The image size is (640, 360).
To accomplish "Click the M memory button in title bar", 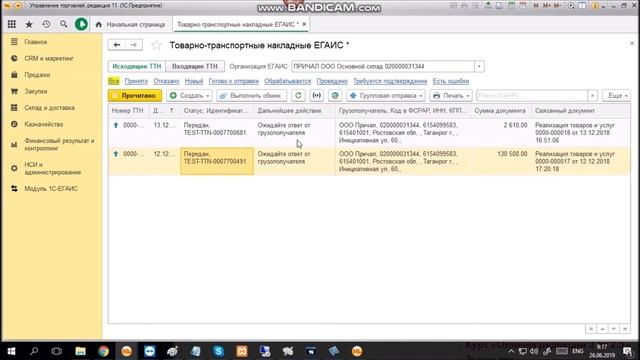I will point(536,6).
